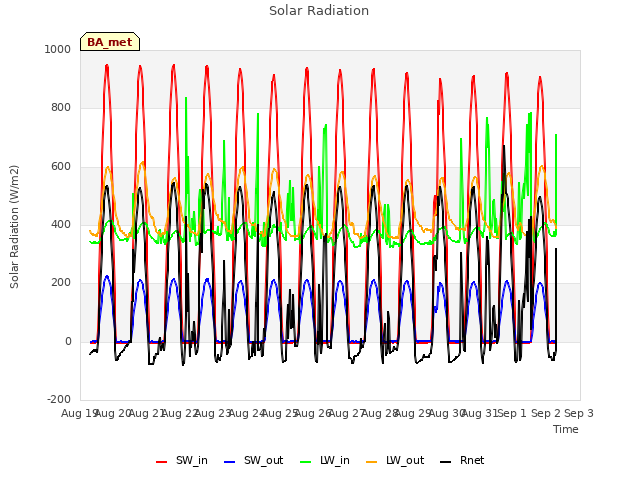Click the BA_met site label box

click(110, 42)
